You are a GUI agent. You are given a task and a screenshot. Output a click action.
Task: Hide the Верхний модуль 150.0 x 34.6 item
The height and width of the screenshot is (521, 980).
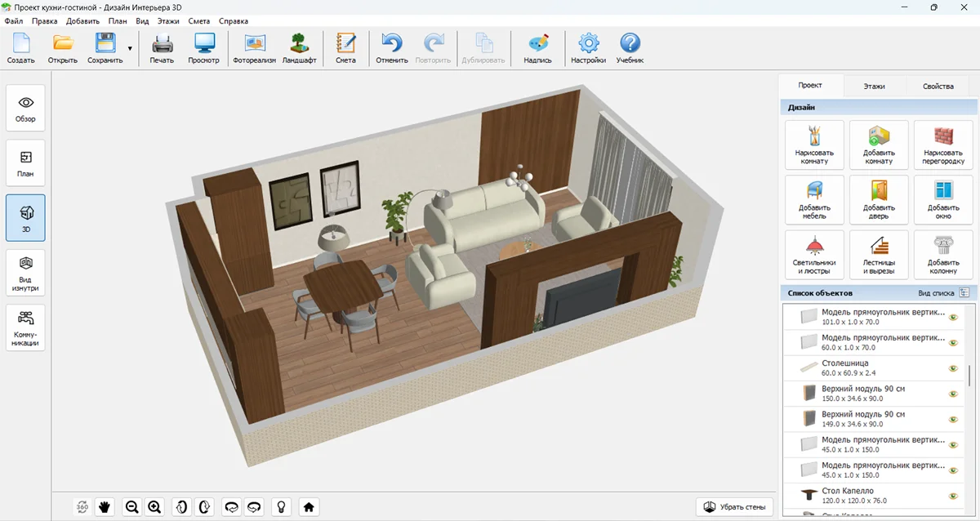(x=953, y=394)
